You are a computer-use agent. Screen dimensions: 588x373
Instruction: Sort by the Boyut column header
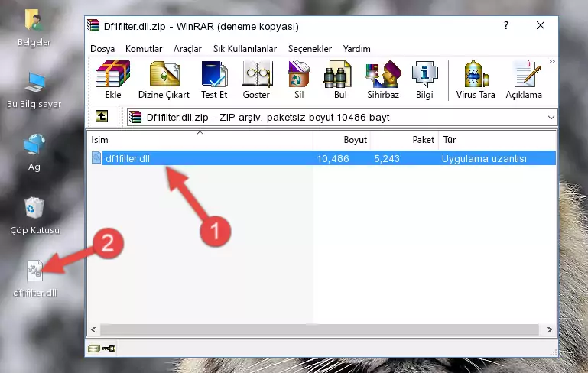click(x=342, y=140)
